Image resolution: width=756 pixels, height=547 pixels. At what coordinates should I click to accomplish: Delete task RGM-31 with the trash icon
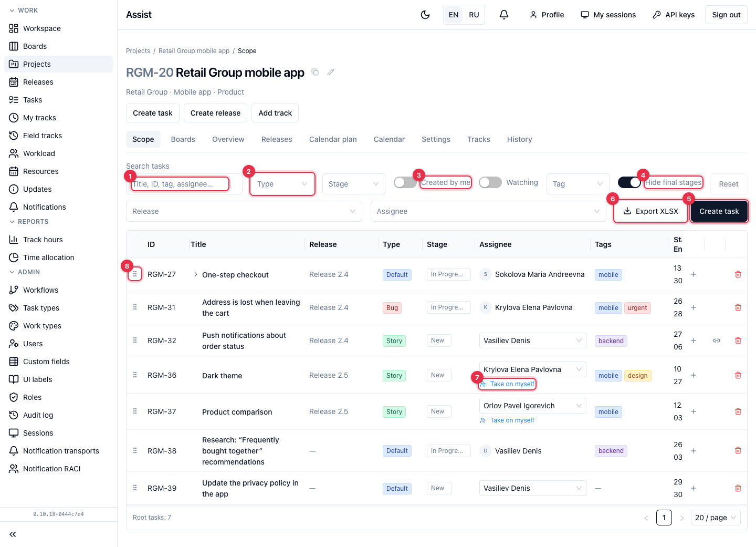[x=738, y=307]
